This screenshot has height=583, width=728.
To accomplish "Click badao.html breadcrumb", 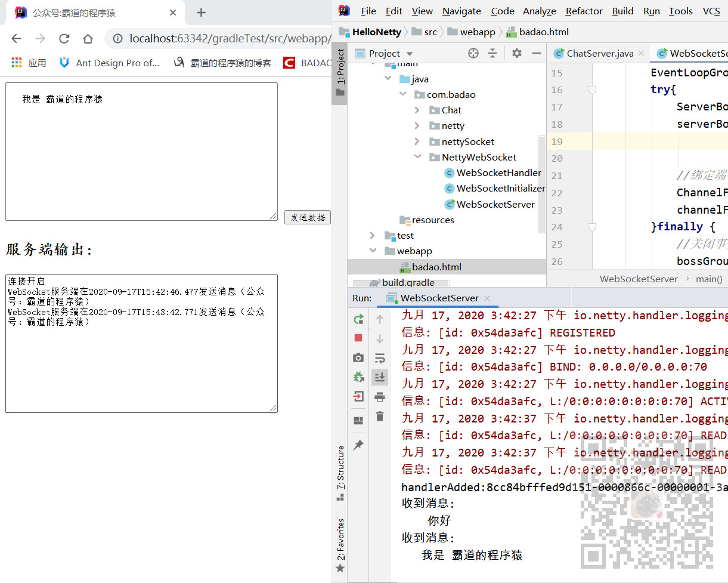I will point(537,32).
